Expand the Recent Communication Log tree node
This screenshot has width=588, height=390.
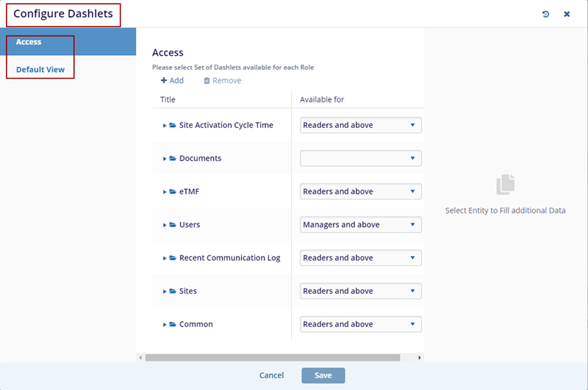click(x=165, y=259)
